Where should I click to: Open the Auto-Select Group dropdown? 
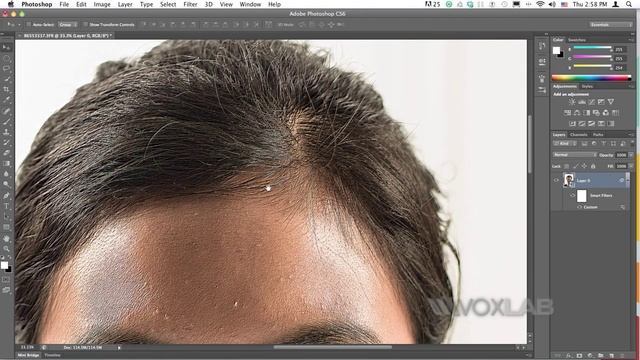[67, 24]
